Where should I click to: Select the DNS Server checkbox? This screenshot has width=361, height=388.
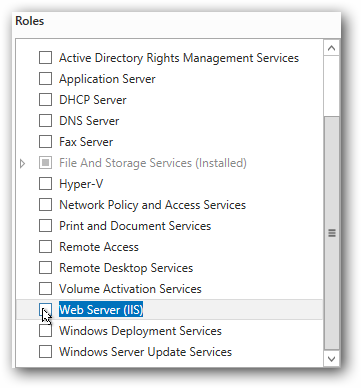tap(45, 121)
